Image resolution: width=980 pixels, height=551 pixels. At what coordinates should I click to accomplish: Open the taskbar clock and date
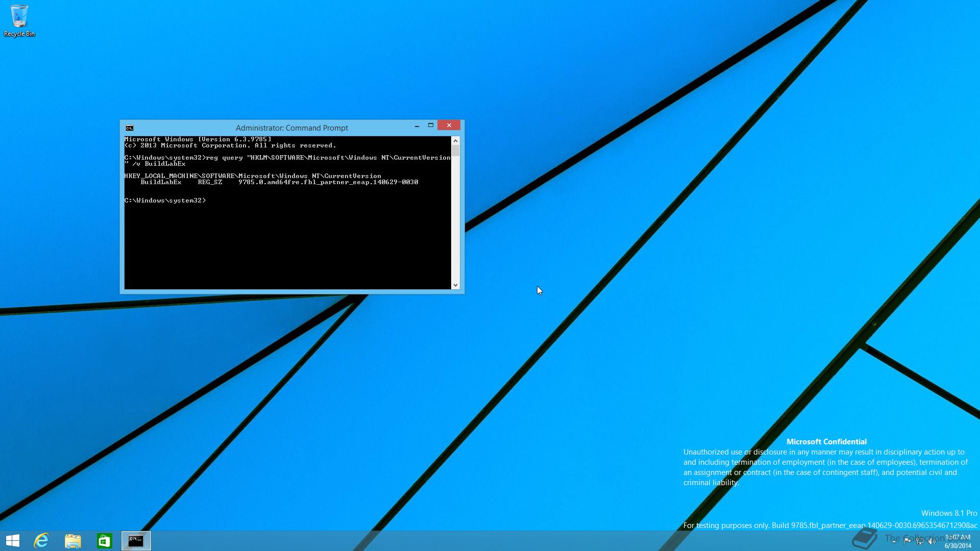(958, 541)
